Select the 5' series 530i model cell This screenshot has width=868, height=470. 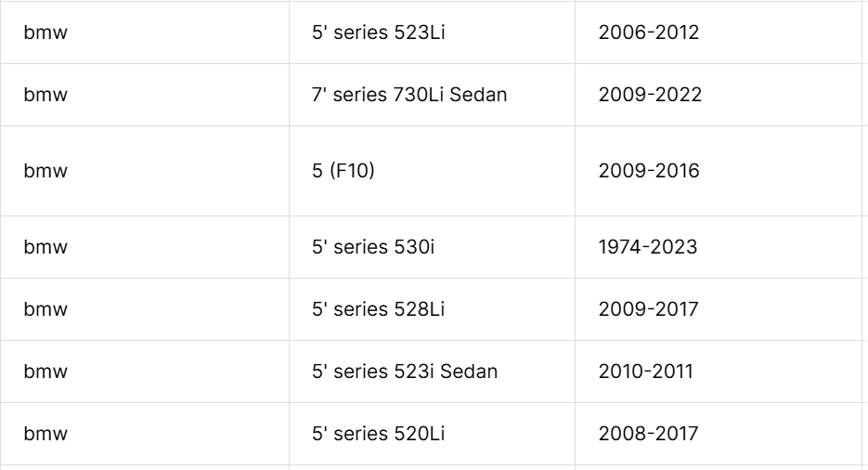tap(432, 247)
